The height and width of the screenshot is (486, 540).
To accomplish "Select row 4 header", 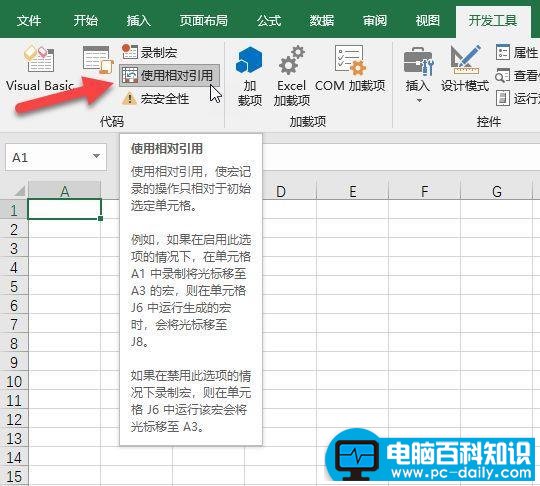I will pos(14,267).
